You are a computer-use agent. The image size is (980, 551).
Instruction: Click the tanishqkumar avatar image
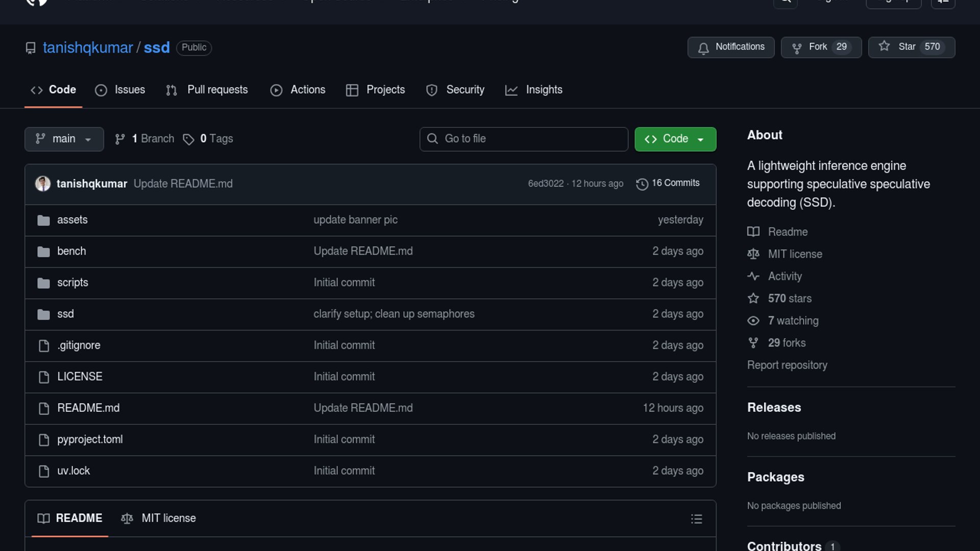click(43, 184)
